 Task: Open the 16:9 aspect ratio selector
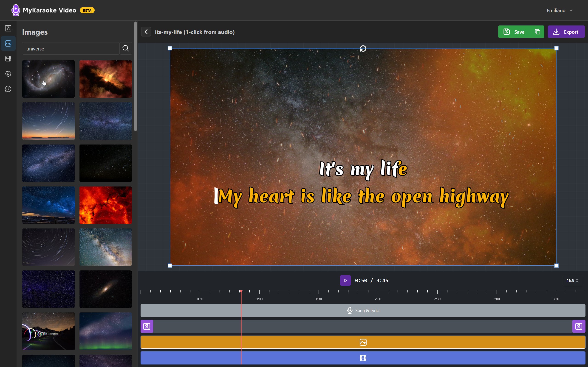(x=572, y=280)
